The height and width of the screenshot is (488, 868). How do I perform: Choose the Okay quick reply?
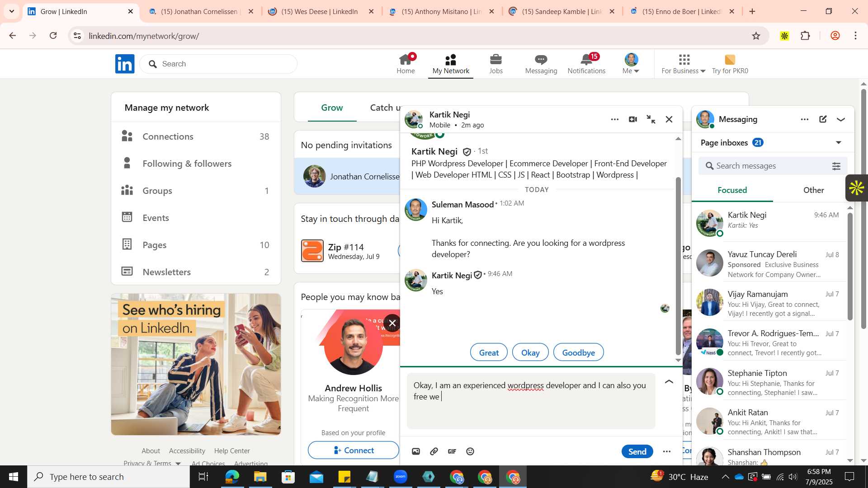pos(530,352)
